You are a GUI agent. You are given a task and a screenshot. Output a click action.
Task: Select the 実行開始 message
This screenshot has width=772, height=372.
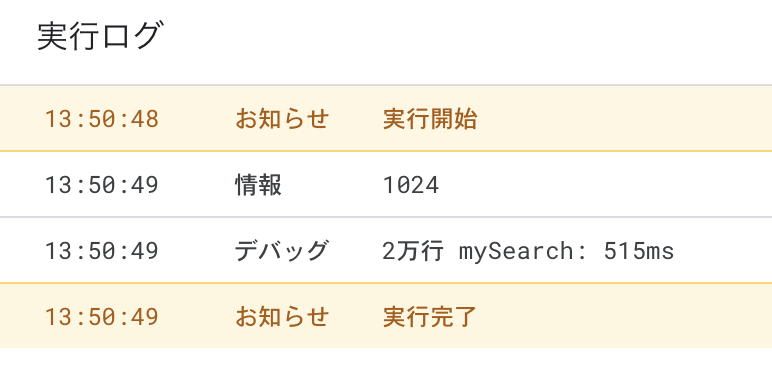click(x=430, y=119)
